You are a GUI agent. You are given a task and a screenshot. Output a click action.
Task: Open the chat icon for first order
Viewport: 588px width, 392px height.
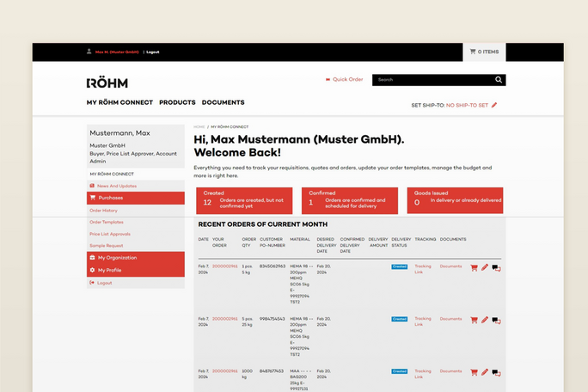point(496,268)
